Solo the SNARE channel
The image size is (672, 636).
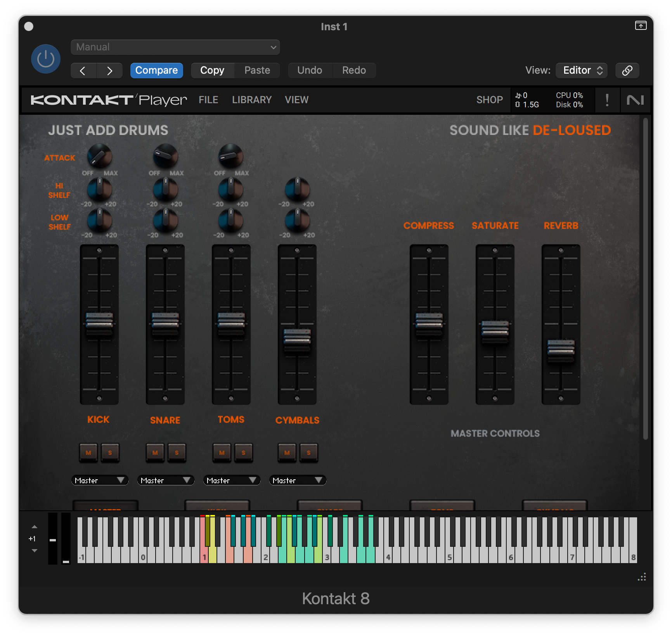[x=177, y=453]
